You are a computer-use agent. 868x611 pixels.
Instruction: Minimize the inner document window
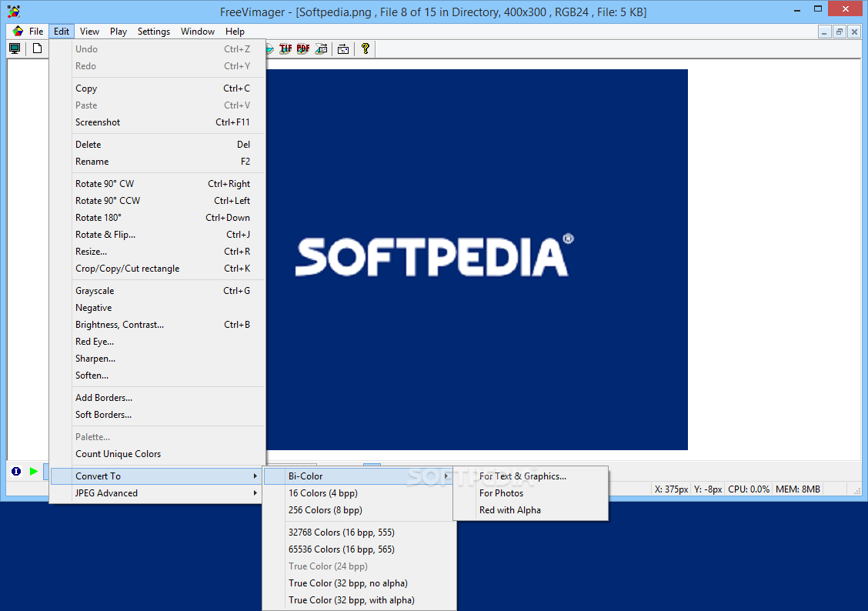(824, 32)
